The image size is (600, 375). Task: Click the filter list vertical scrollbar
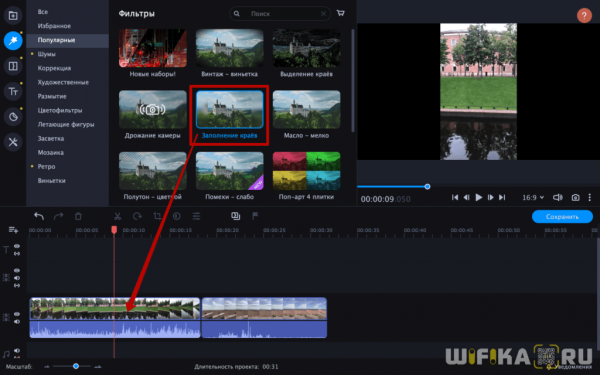[353, 80]
